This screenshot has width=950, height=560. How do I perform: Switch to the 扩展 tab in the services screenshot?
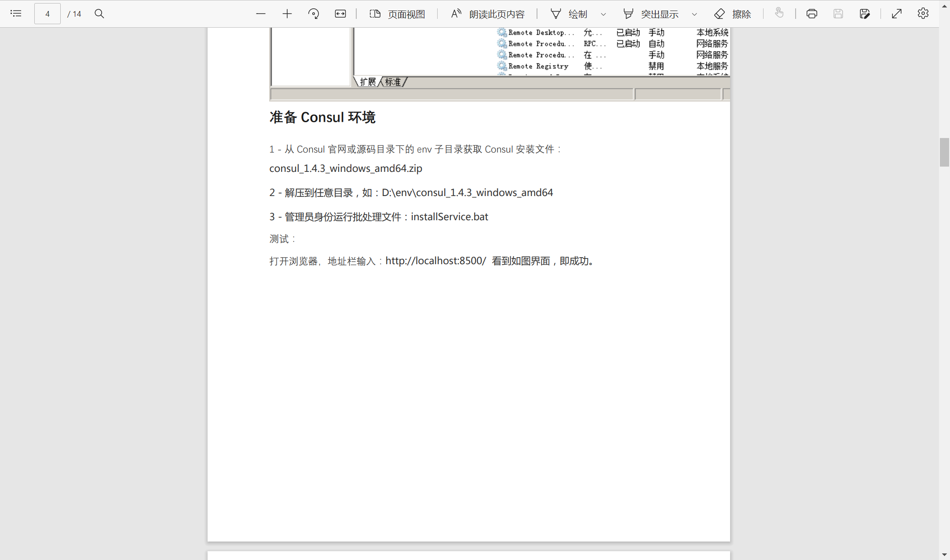click(368, 82)
